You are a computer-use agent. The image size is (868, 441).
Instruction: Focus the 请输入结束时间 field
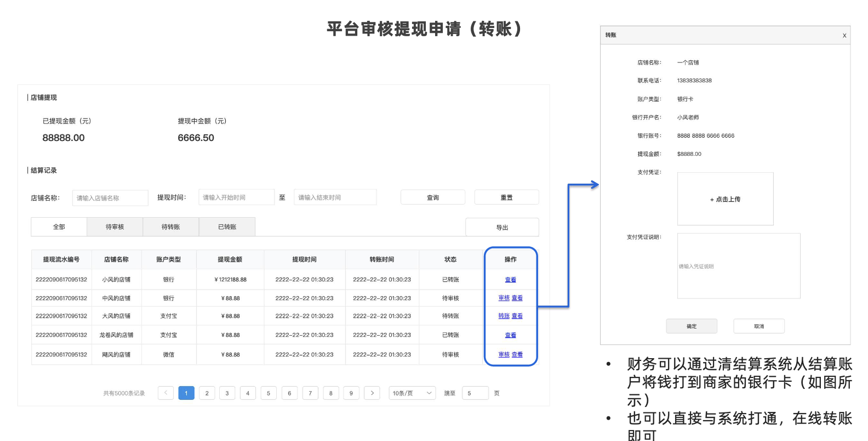(x=335, y=197)
